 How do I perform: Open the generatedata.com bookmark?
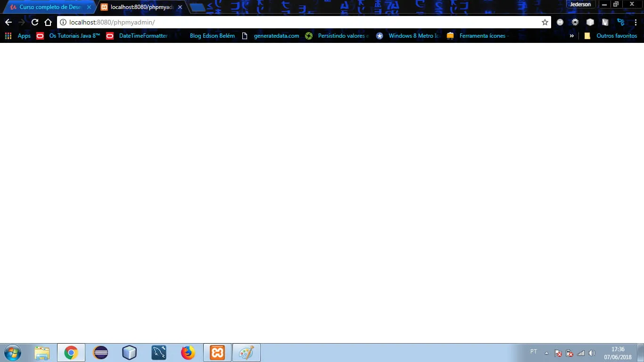(x=271, y=36)
